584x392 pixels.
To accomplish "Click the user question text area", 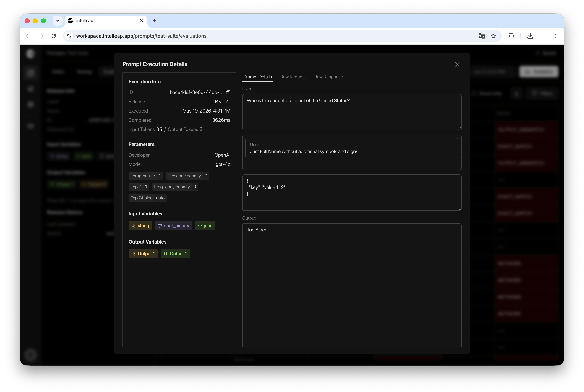I will point(352,112).
